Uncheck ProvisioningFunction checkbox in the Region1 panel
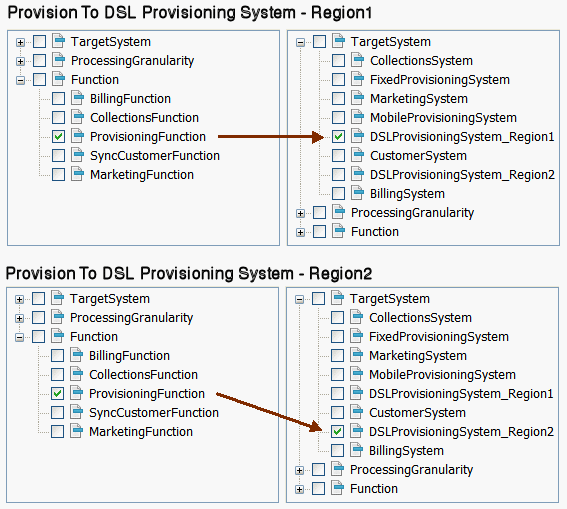 pyautogui.click(x=58, y=137)
